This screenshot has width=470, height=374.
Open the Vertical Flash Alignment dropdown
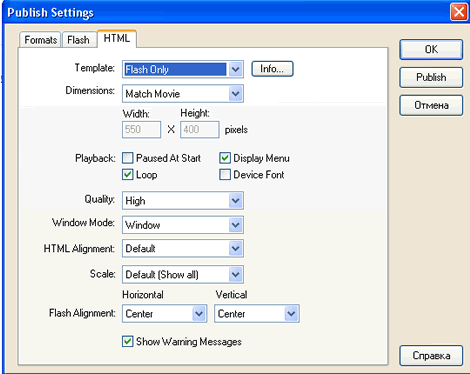tap(257, 313)
